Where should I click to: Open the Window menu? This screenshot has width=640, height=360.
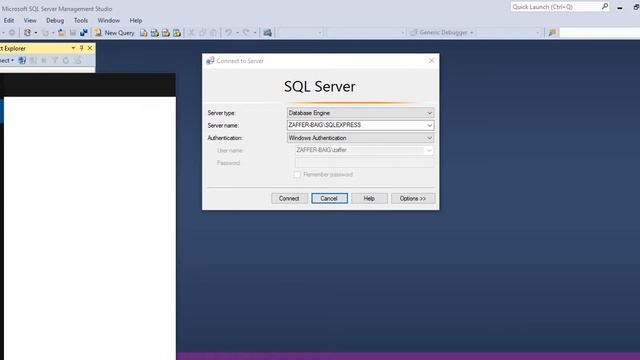click(109, 20)
